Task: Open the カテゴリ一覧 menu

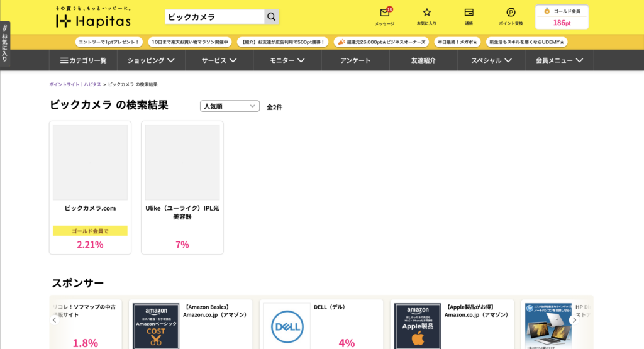Action: coord(84,60)
